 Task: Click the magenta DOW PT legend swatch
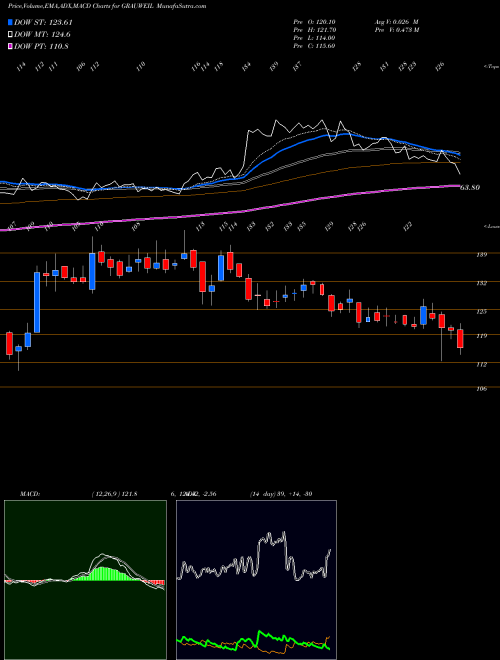(x=10, y=46)
